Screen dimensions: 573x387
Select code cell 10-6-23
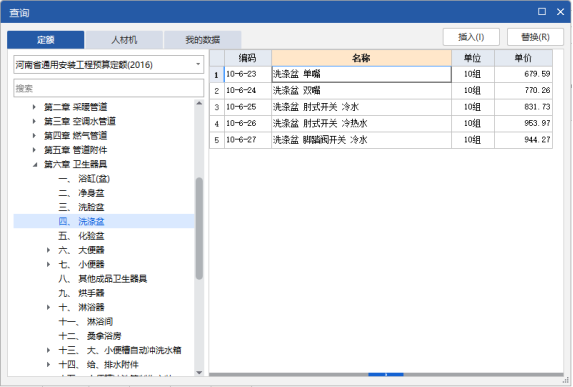click(248, 74)
